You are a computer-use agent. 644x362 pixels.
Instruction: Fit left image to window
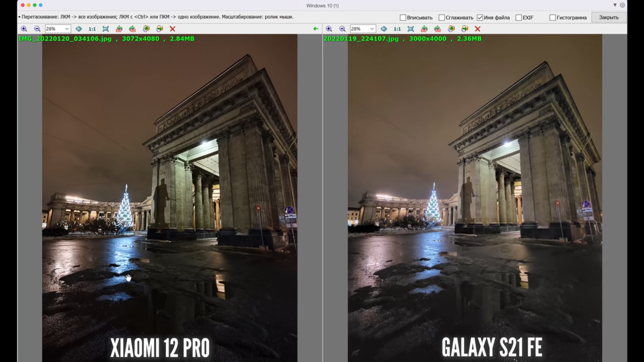pyautogui.click(x=106, y=29)
